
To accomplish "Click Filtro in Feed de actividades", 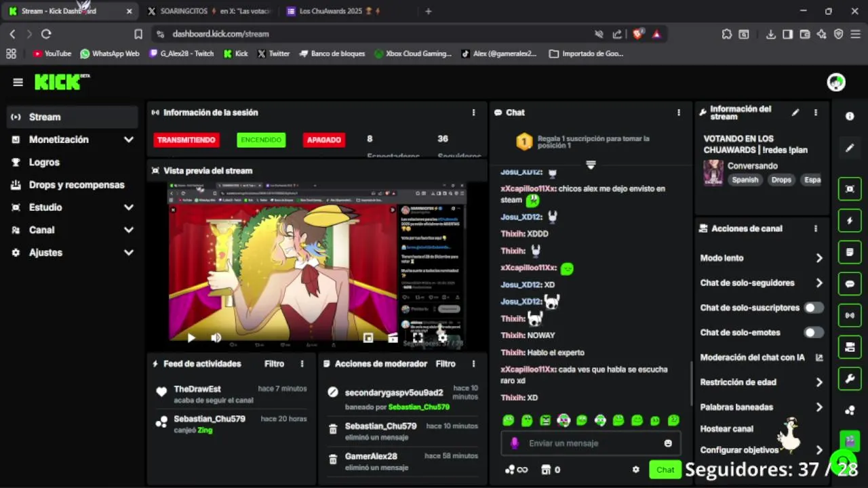I will [x=274, y=364].
